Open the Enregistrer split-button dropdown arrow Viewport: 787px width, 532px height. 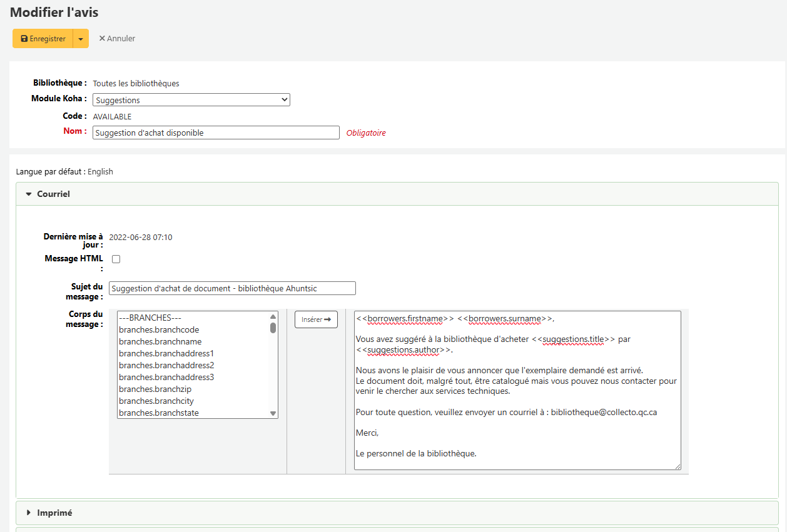point(81,39)
